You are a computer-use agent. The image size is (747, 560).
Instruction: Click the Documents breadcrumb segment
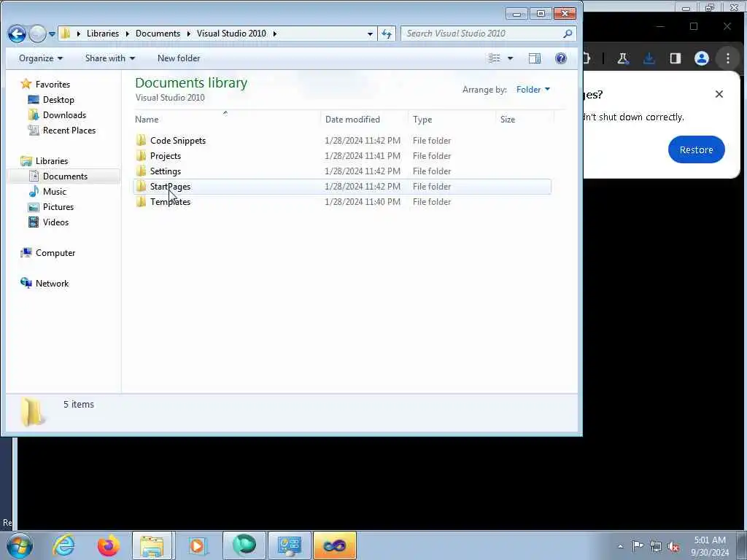pos(158,34)
